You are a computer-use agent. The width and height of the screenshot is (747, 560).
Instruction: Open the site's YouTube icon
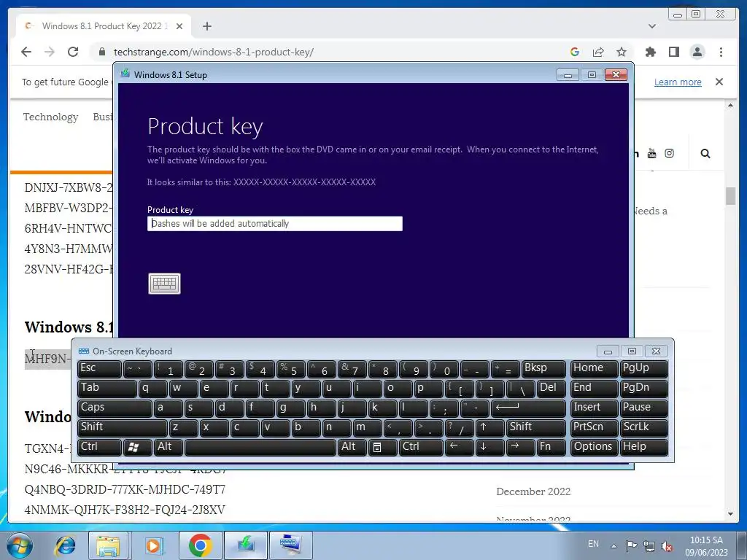(x=651, y=153)
